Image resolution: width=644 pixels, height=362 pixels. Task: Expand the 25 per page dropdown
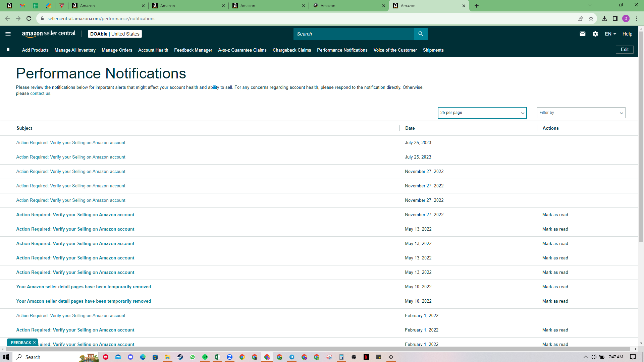click(x=482, y=113)
